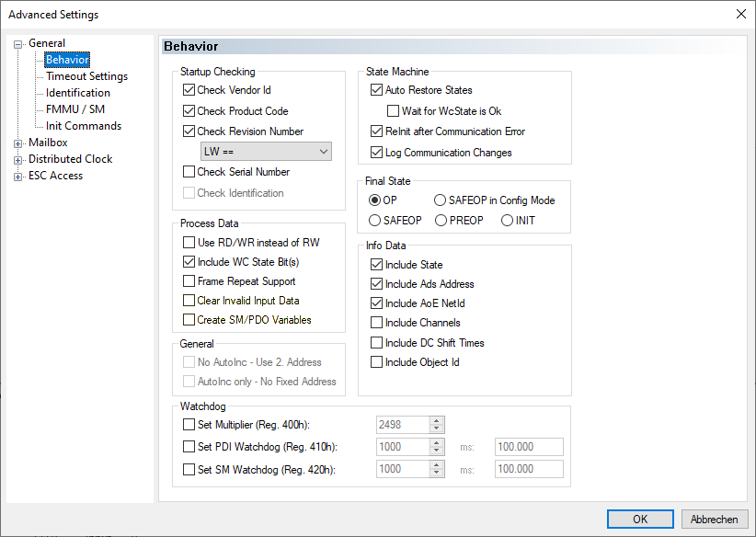Toggle Include Ads Address
The height and width of the screenshot is (537, 756).
pyautogui.click(x=376, y=284)
